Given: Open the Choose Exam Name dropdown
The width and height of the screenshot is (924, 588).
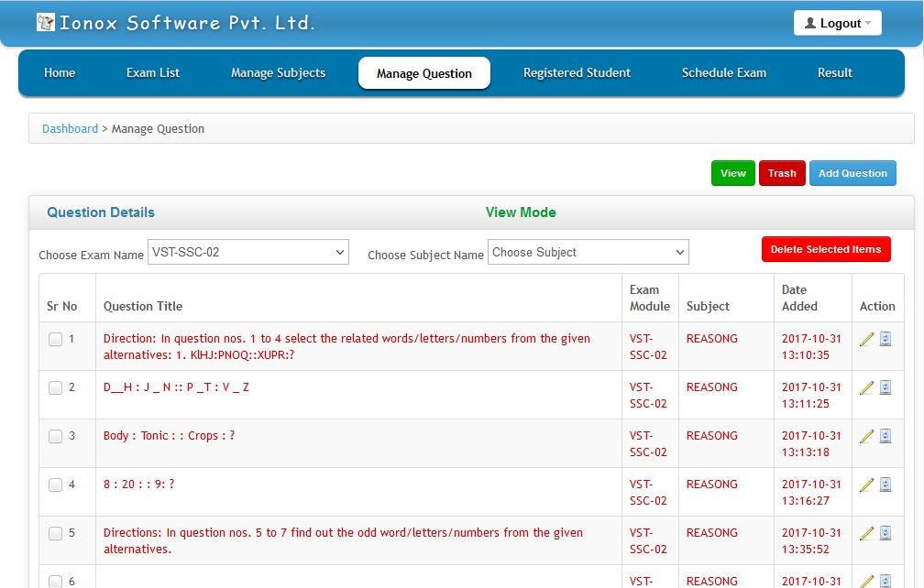Looking at the screenshot, I should (247, 251).
